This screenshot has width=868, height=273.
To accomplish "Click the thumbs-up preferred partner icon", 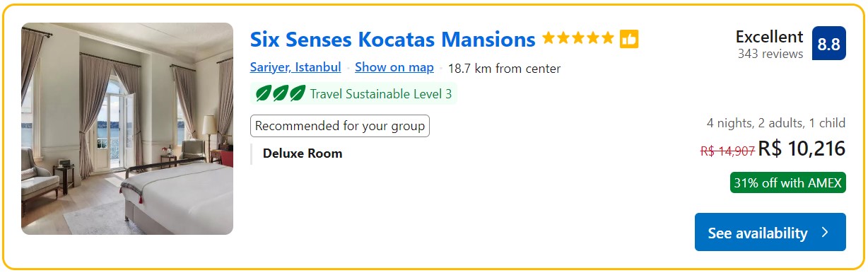I will (629, 39).
